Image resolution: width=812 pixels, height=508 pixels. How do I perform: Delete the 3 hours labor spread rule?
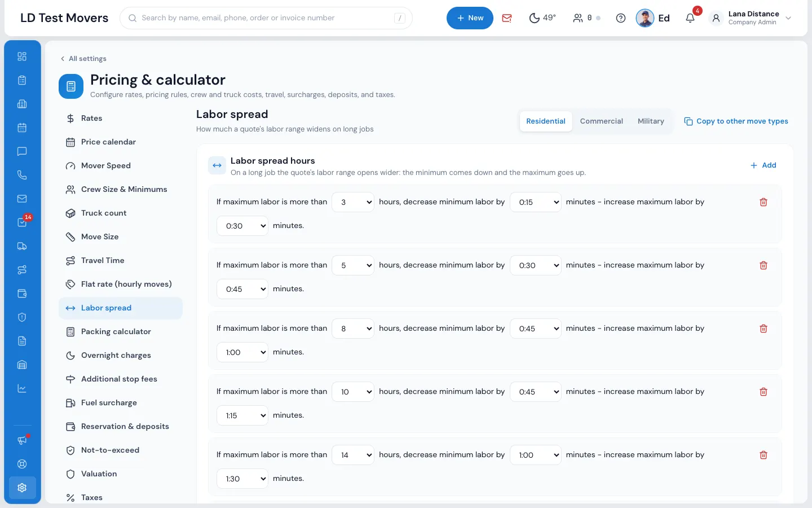(764, 202)
